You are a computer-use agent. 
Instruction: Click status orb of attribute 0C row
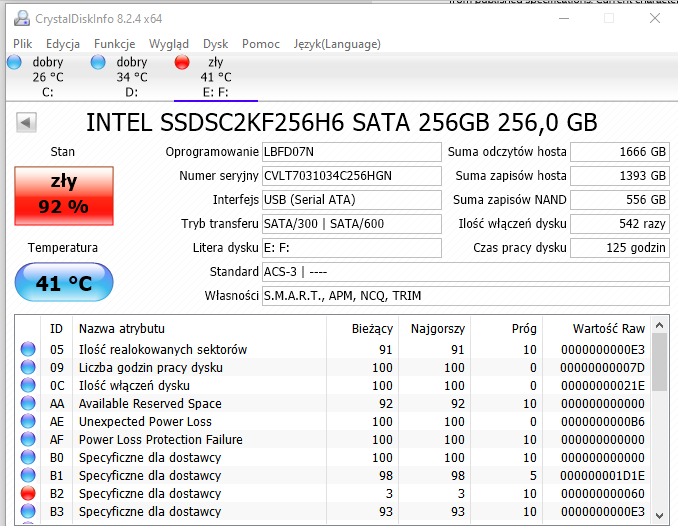point(28,385)
